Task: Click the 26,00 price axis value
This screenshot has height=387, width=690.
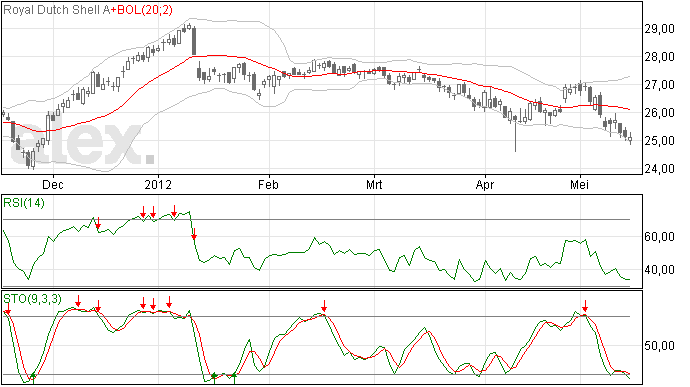Action: (x=659, y=113)
